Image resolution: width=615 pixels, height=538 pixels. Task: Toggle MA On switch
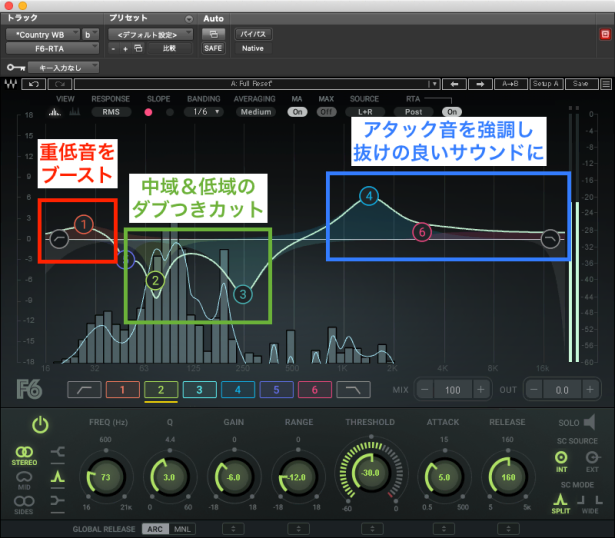[x=297, y=112]
